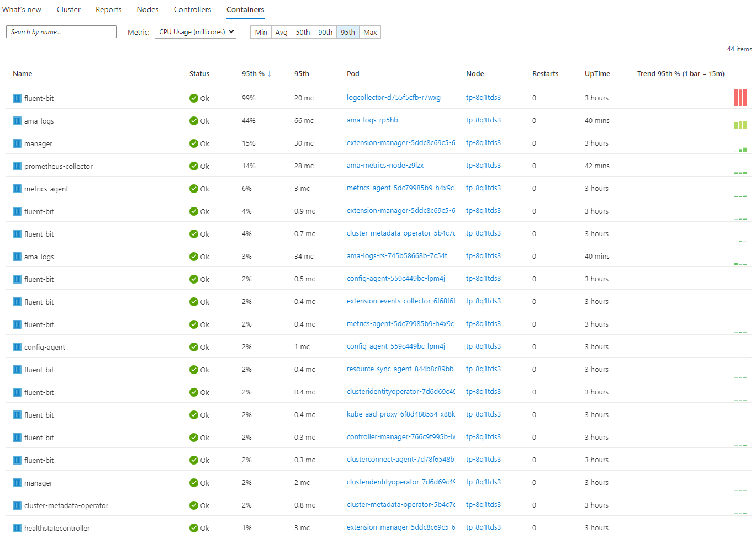
Task: Switch aggregation to Avg
Action: 281,32
